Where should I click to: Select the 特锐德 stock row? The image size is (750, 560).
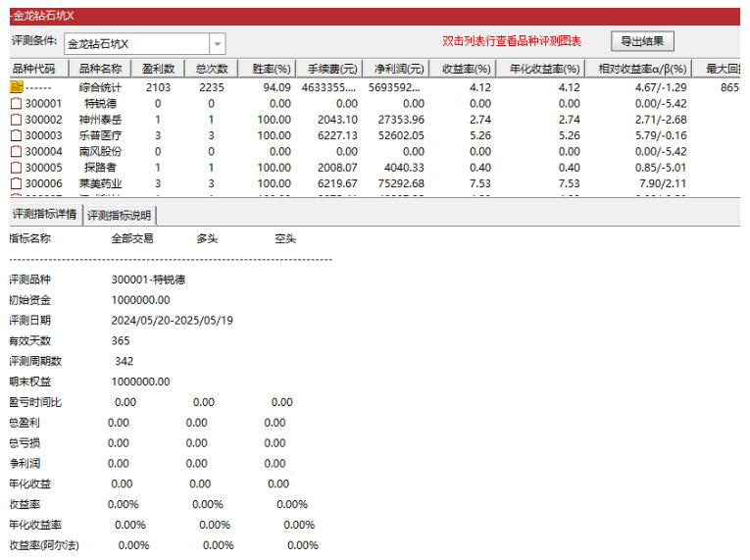coord(100,103)
